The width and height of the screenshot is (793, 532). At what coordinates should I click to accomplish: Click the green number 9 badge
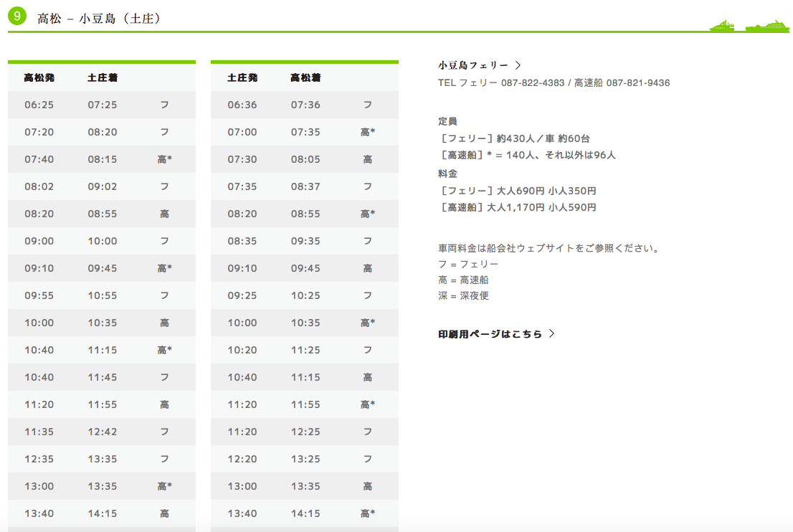17,17
